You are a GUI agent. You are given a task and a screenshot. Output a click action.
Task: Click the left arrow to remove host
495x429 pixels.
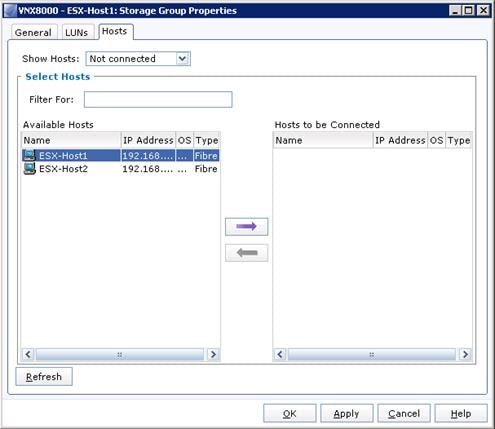(246, 253)
